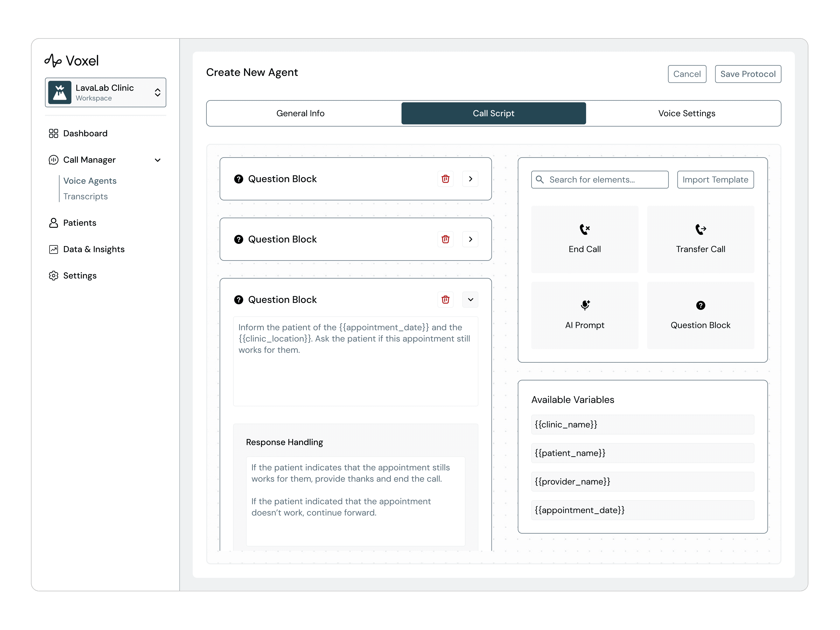Add an AI Prompt element
Image resolution: width=840 pixels, height=630 pixels.
[x=585, y=315]
